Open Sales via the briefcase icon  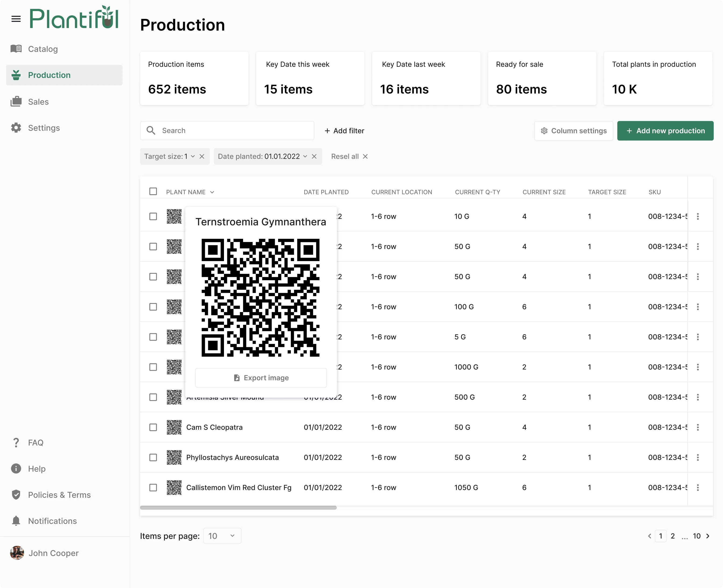click(16, 101)
